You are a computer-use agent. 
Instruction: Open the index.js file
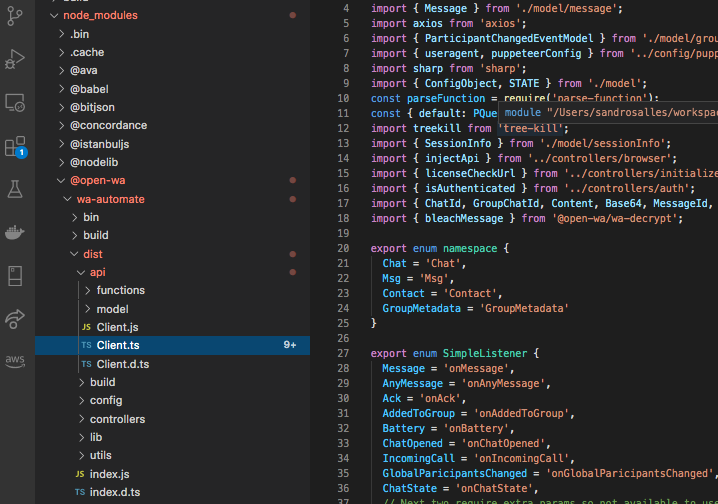click(172, 474)
